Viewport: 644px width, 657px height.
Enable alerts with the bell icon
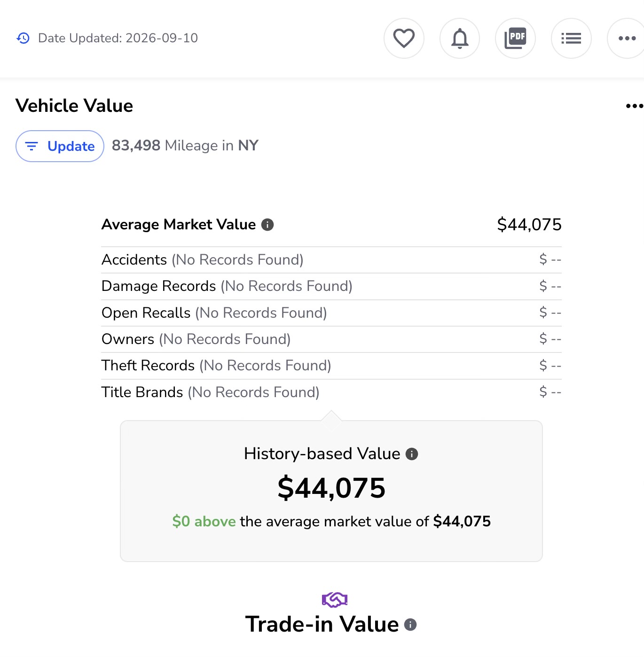click(460, 39)
